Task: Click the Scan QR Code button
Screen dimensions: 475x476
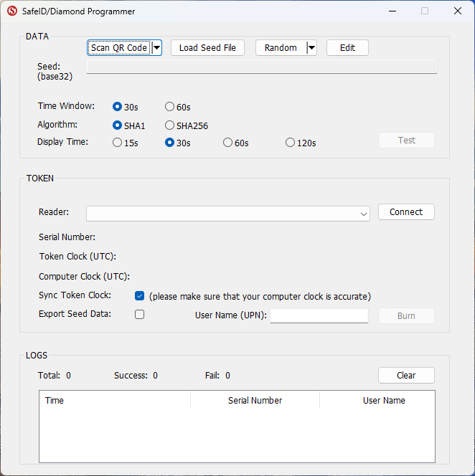Action: (119, 48)
